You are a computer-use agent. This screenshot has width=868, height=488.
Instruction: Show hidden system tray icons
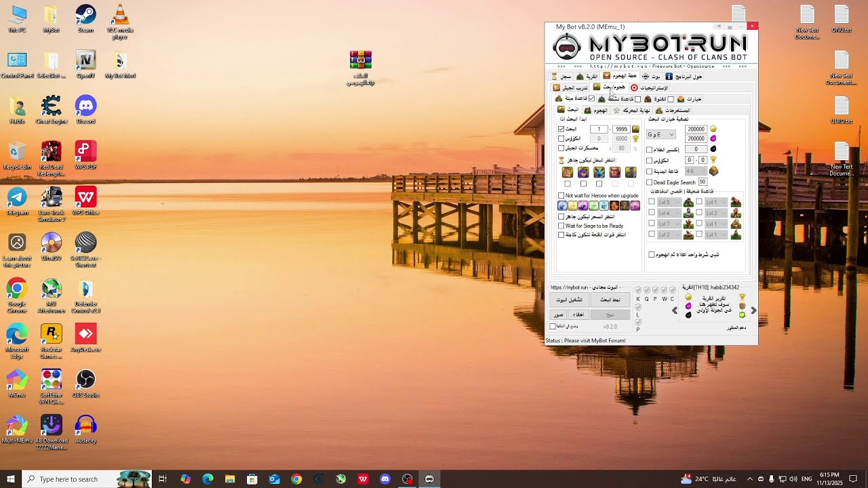pos(749,479)
